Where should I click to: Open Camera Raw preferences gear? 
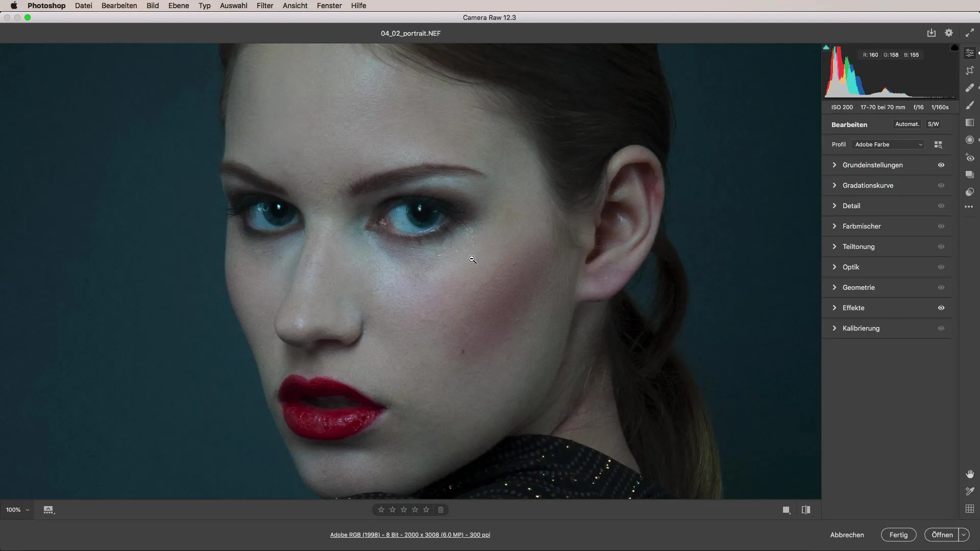(949, 33)
